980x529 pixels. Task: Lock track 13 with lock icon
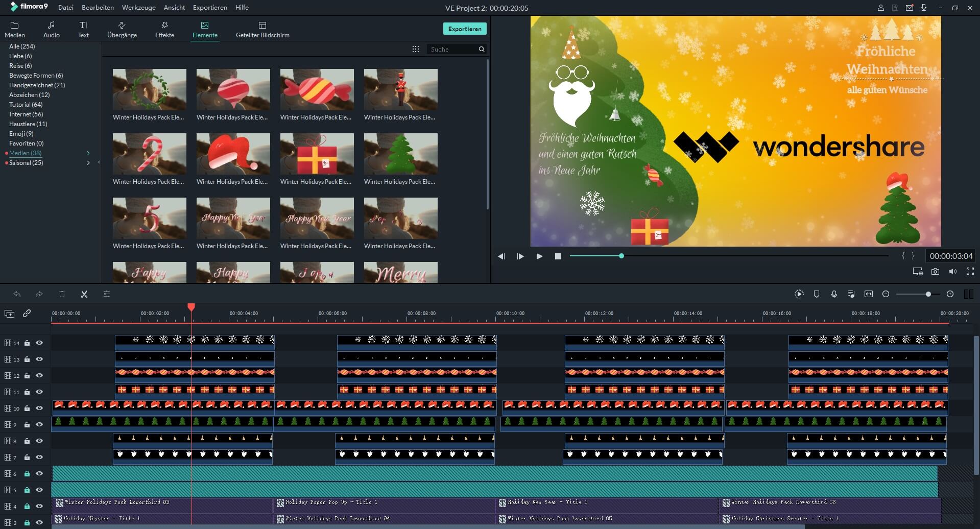27,359
